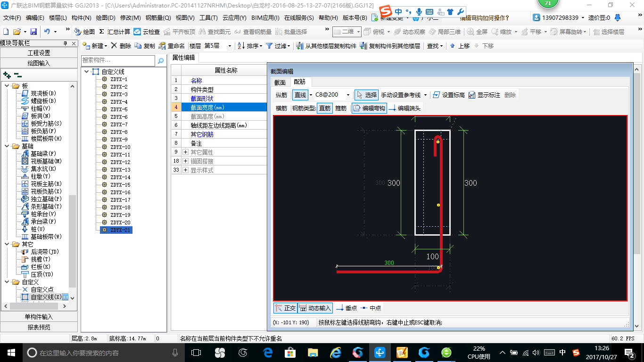Click 截面宽度(mm) property row
Image resolution: width=644 pixels, height=362 pixels.
(219, 107)
